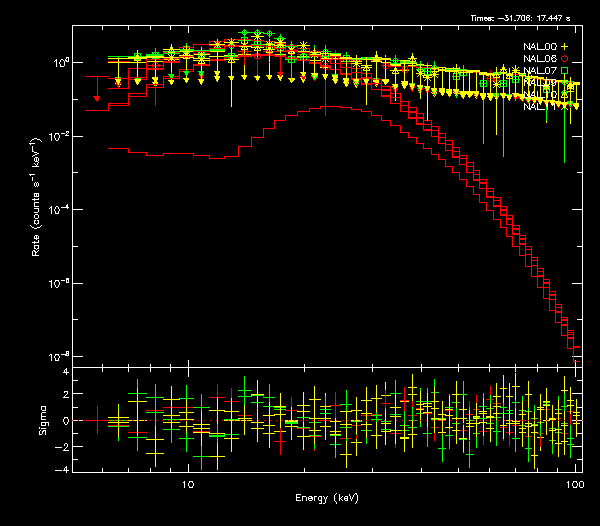Image resolution: width=600 pixels, height=526 pixels.
Task: Click the yellow plus marker for NAI_00
Action: [x=564, y=47]
